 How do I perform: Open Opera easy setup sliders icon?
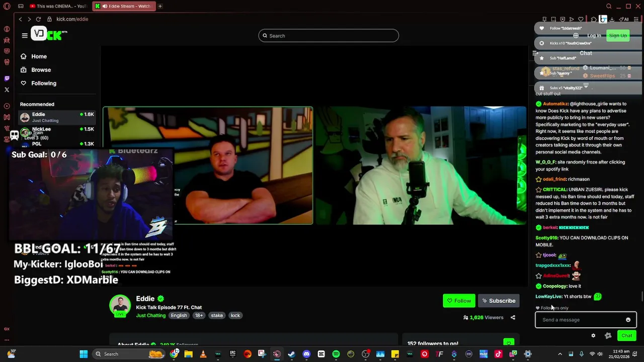(x=635, y=19)
